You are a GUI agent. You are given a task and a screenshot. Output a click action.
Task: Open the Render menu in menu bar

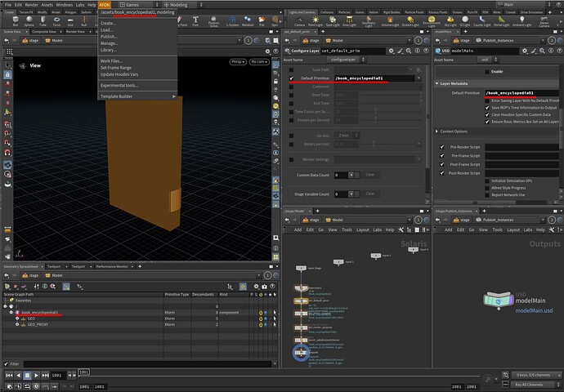pyautogui.click(x=31, y=5)
